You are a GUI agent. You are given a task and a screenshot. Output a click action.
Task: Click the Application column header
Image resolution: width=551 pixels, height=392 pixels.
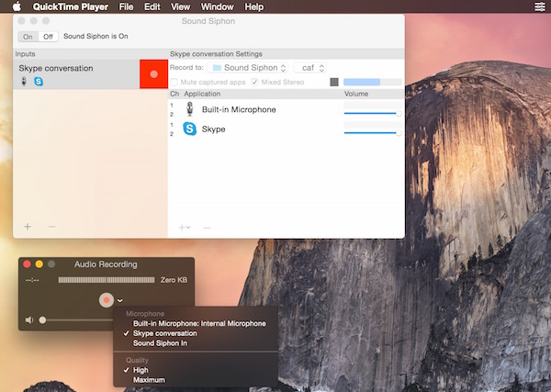pos(202,94)
